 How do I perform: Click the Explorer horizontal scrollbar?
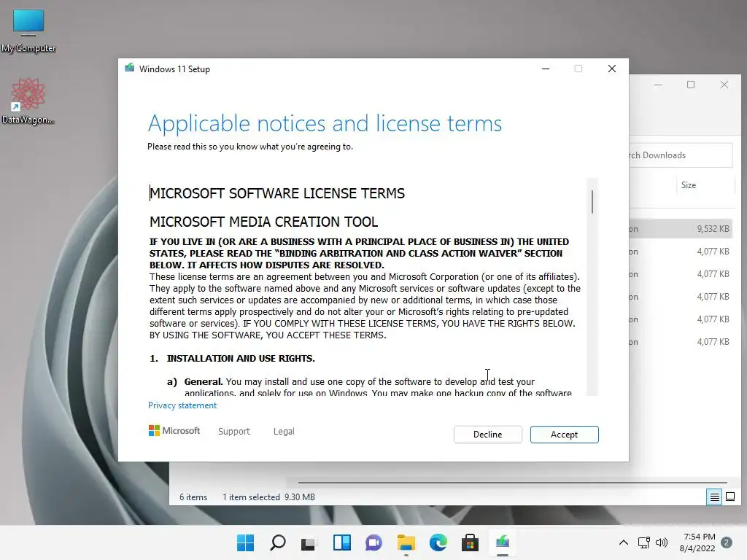tap(512, 483)
